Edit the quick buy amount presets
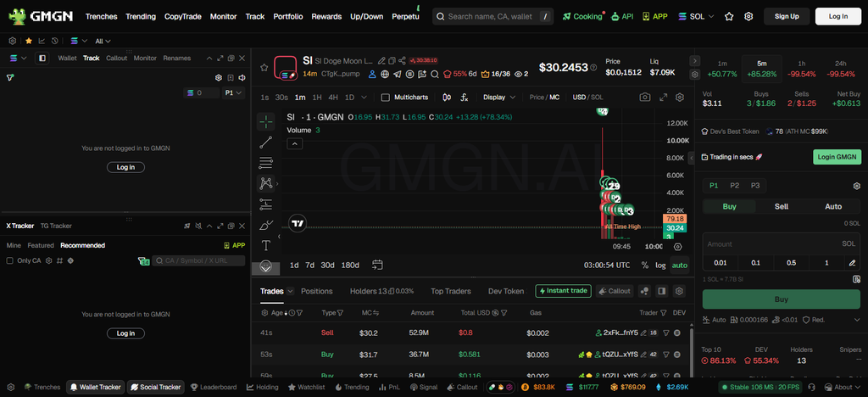This screenshot has height=397, width=868. click(853, 262)
